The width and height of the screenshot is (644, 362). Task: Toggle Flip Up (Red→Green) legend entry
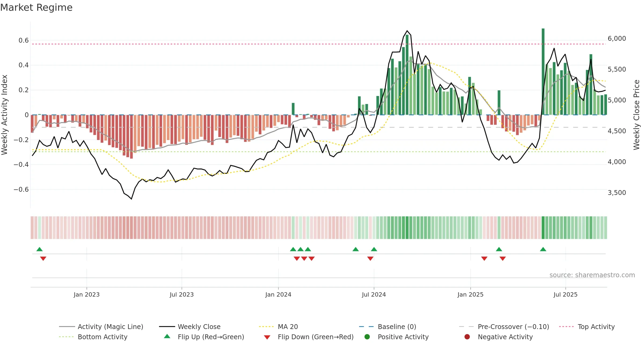[204, 337]
